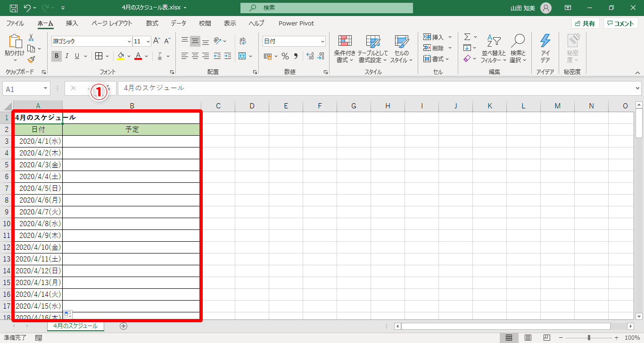
Task: Launch the アイデア Ideas pane
Action: (545, 49)
